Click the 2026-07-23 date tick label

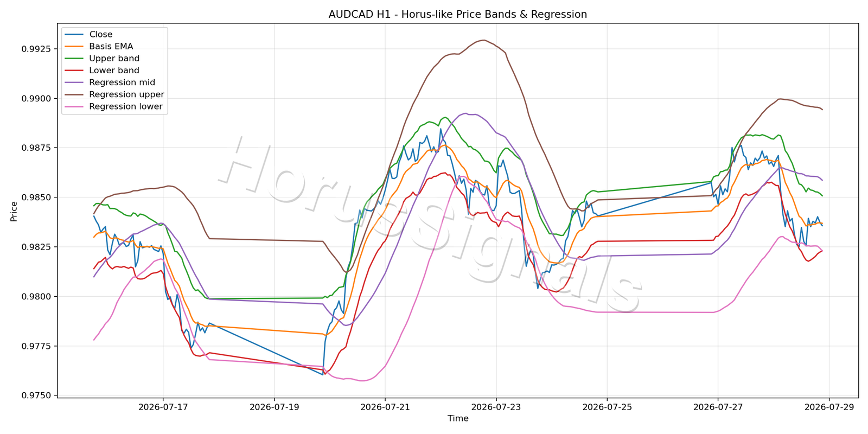496,407
